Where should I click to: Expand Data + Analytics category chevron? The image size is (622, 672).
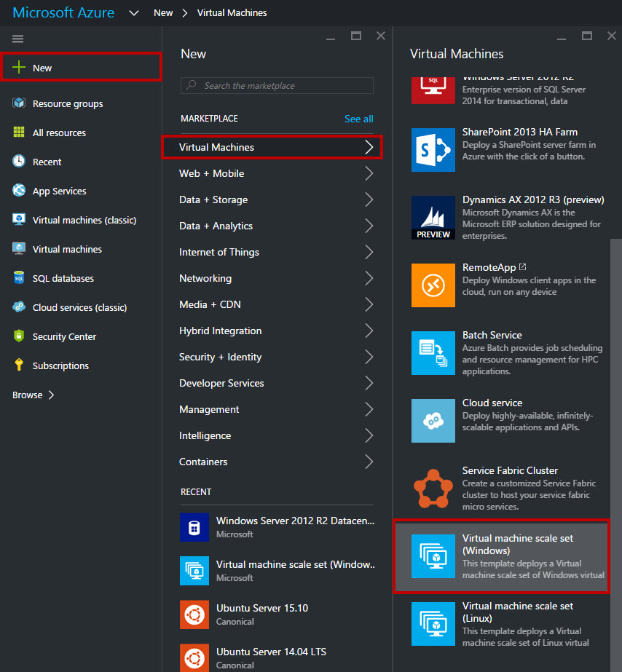pyautogui.click(x=369, y=226)
